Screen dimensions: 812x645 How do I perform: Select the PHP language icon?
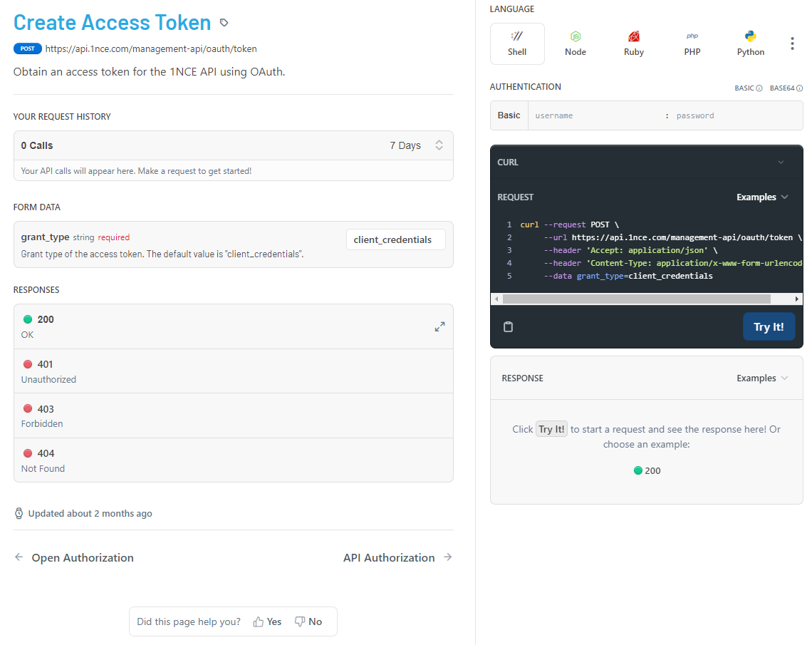pos(692,36)
